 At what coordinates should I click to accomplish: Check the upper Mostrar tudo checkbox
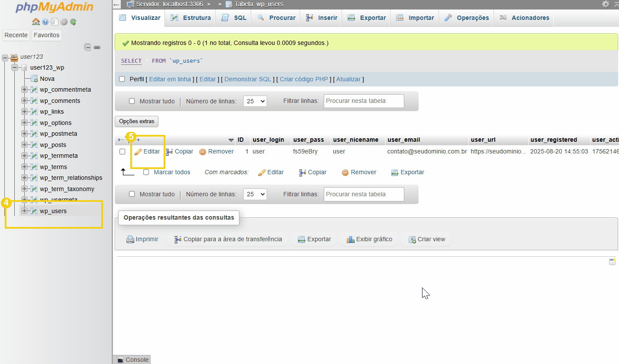pos(132,101)
